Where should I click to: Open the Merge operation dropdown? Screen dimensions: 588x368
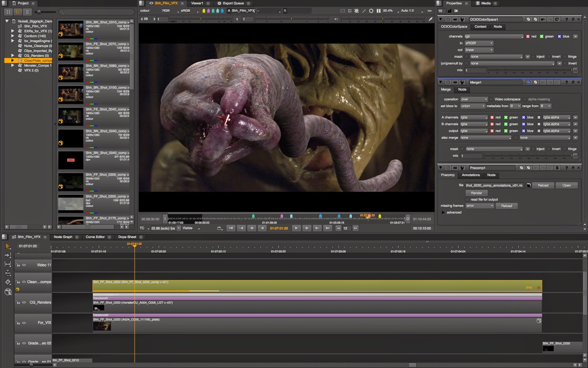point(474,99)
